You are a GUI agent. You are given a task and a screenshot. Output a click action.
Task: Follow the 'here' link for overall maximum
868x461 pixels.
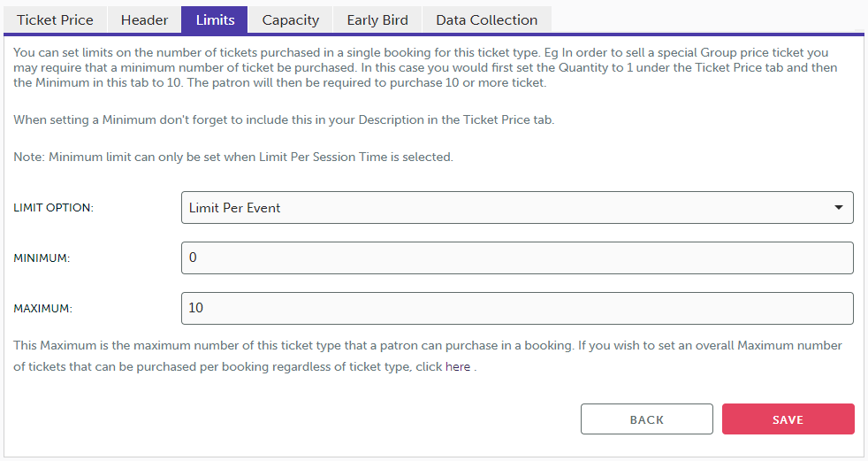[x=458, y=366]
